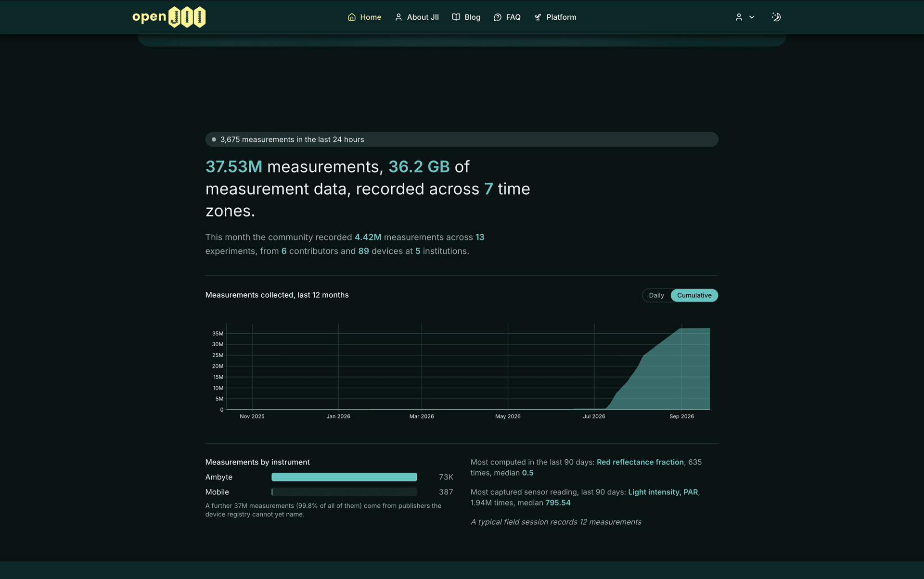Screen dimensions: 924x579
Task: Click the Sep 2026 axis label
Action: coord(681,416)
